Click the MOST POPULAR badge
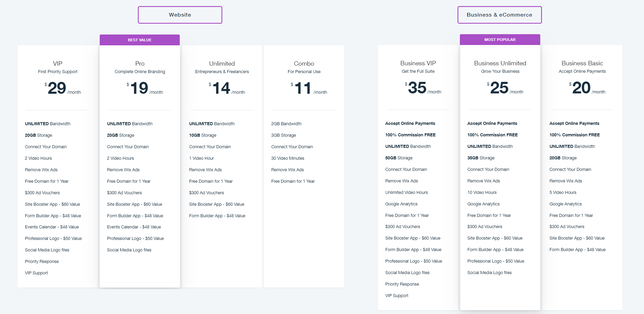Image resolution: width=644 pixels, height=314 pixels. pos(500,39)
